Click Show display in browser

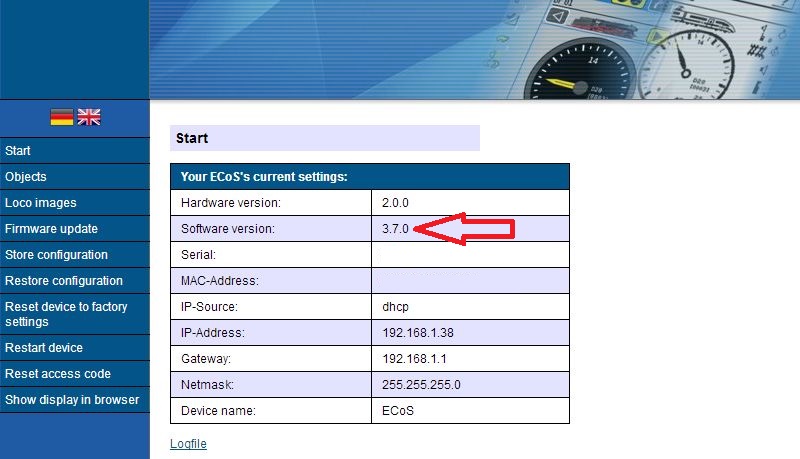pyautogui.click(x=72, y=400)
